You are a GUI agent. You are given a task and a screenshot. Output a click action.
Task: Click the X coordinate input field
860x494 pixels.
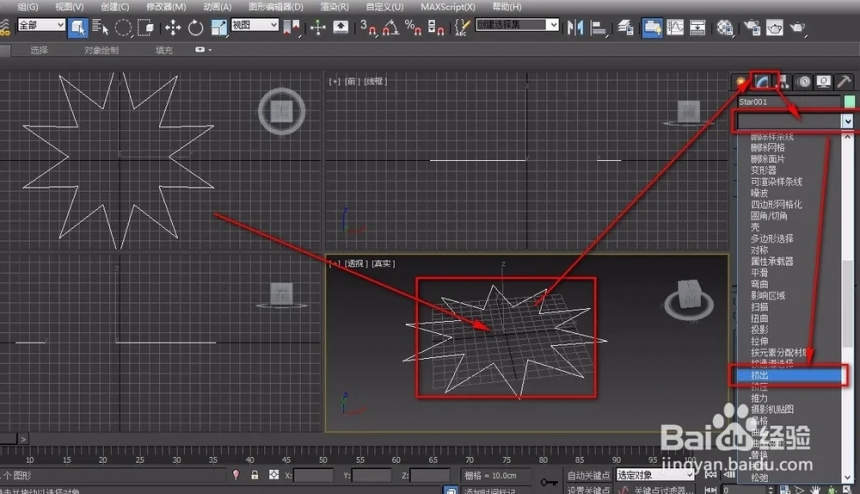(x=313, y=475)
